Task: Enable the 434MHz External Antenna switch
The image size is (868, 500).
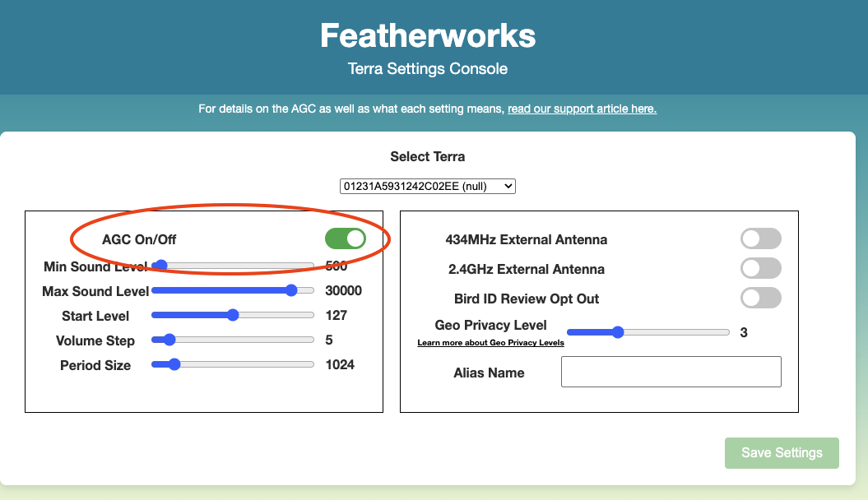Action: [x=760, y=239]
